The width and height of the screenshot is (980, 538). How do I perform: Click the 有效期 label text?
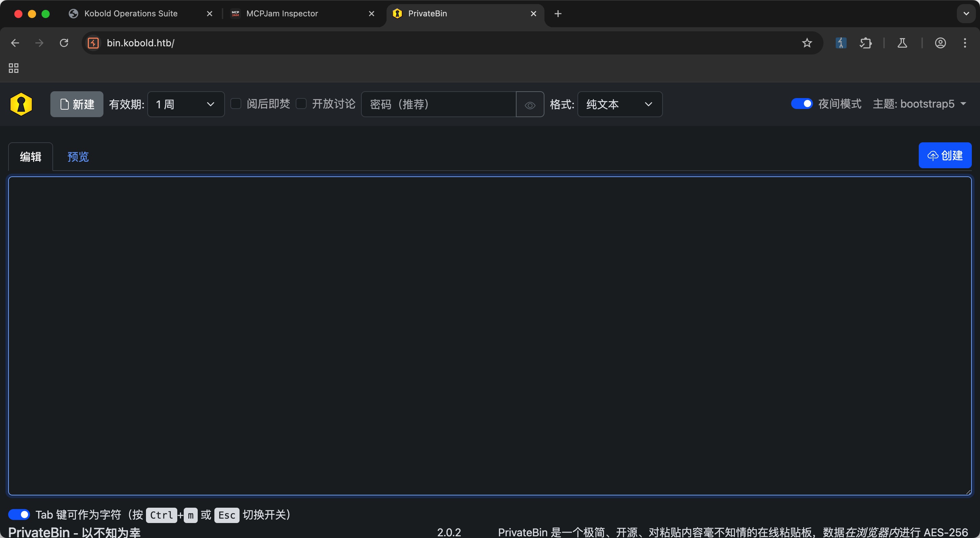point(127,104)
